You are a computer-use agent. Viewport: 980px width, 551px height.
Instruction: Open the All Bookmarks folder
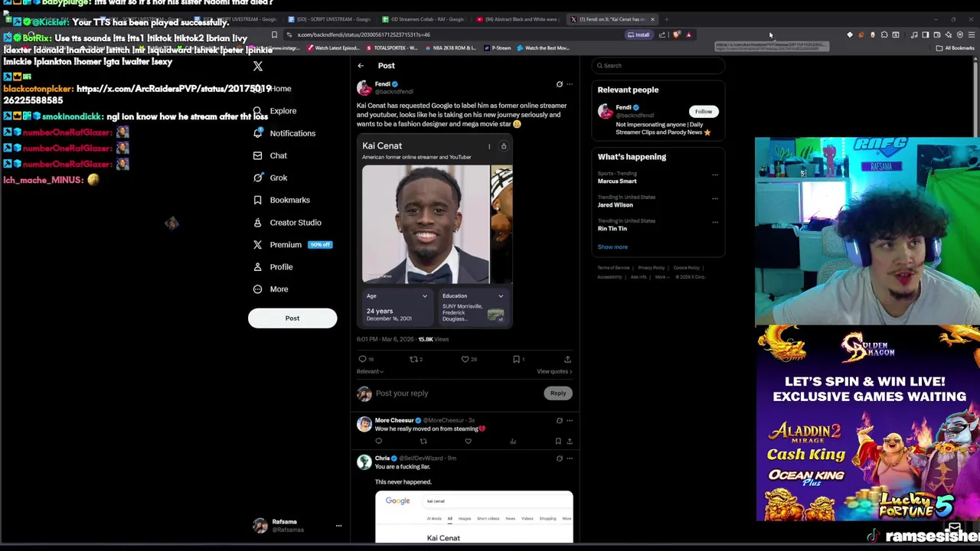955,48
